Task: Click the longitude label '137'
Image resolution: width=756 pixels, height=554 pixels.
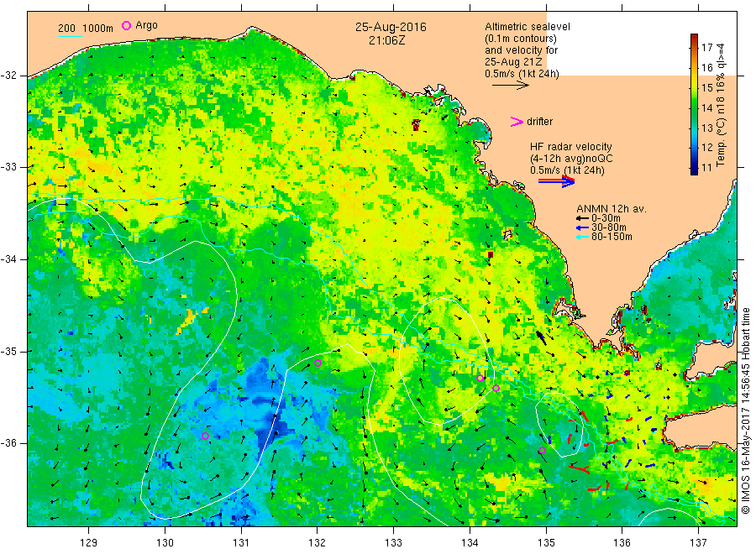Action: coord(699,542)
